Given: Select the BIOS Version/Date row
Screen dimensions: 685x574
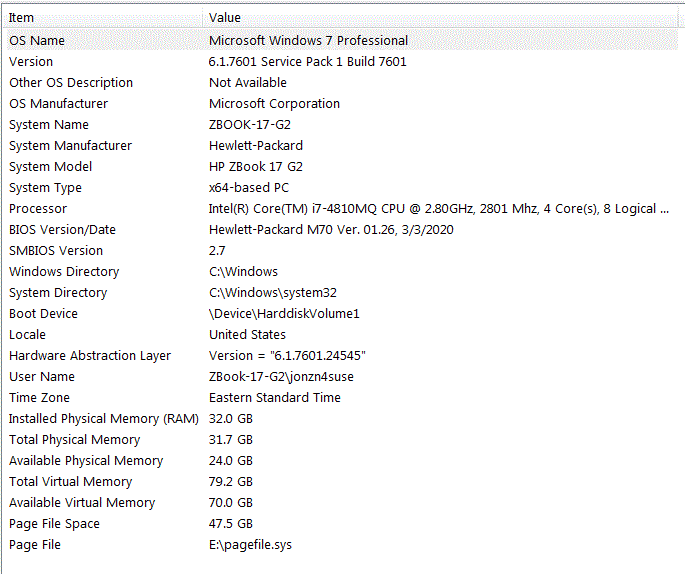Looking at the screenshot, I should click(341, 230).
